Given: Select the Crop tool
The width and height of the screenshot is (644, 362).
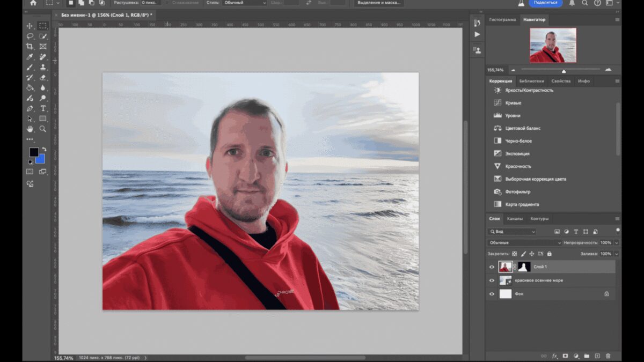Looking at the screenshot, I should click(30, 46).
